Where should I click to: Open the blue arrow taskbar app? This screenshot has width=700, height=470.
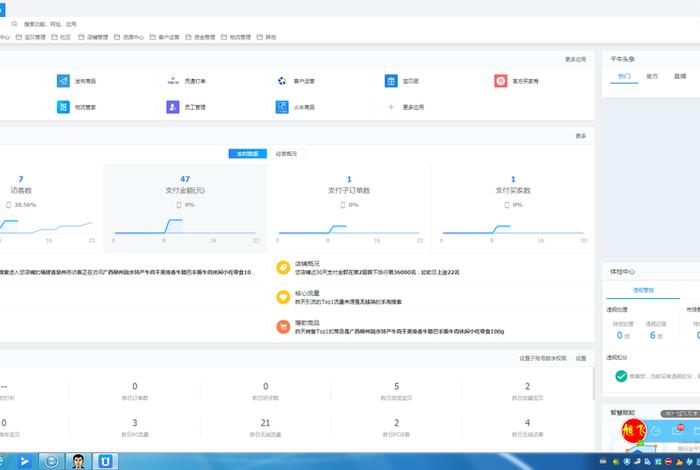pyautogui.click(x=25, y=462)
